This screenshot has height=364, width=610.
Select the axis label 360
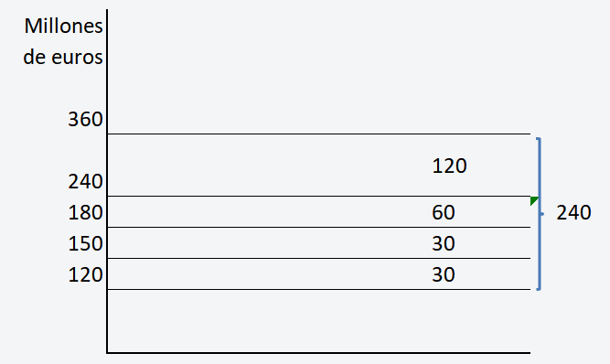(85, 119)
